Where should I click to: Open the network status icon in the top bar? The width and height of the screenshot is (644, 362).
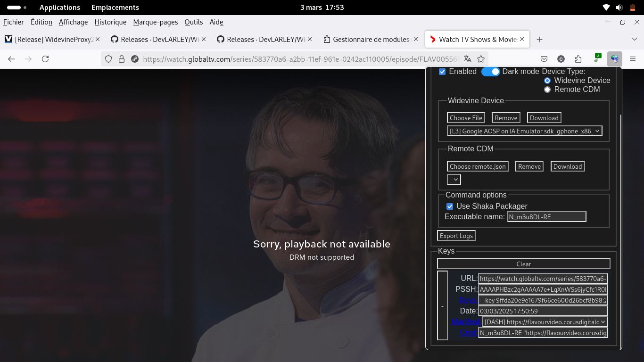coord(606,8)
